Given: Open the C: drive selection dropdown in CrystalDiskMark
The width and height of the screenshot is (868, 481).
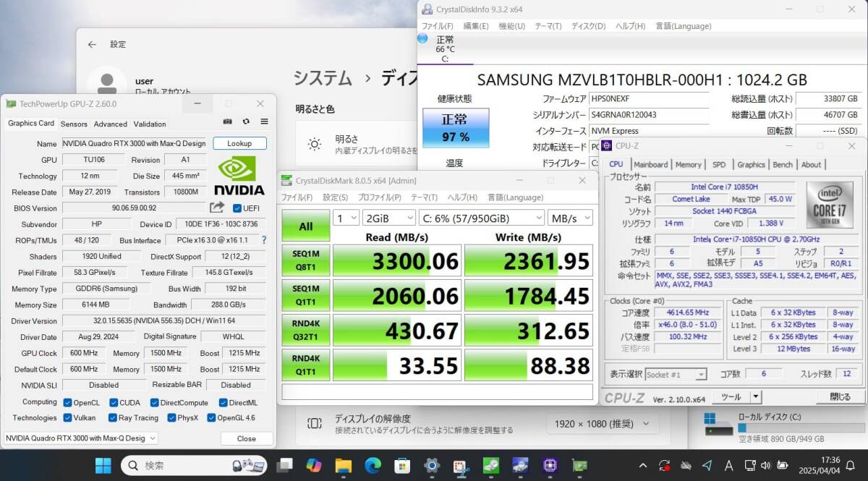Looking at the screenshot, I should click(482, 218).
